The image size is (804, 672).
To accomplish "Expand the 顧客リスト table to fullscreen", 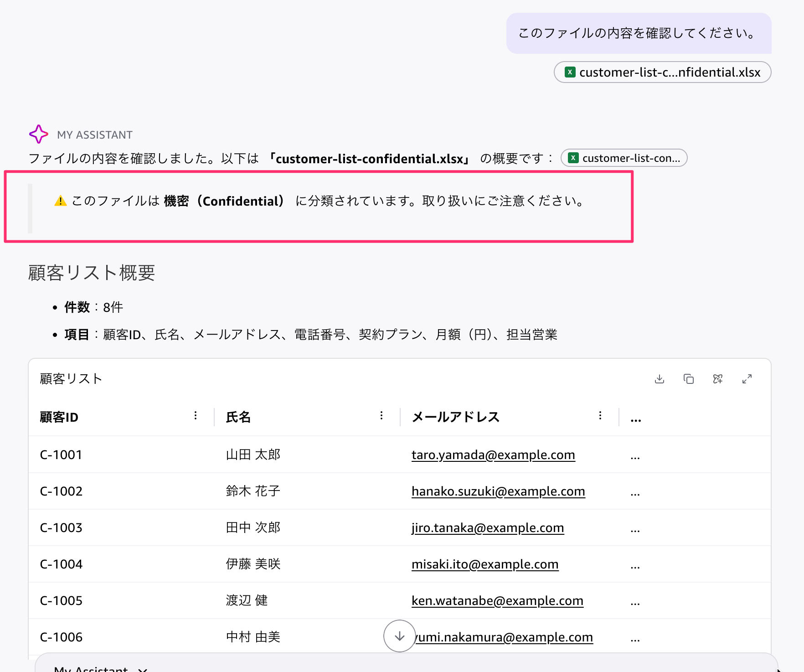I will (x=747, y=379).
